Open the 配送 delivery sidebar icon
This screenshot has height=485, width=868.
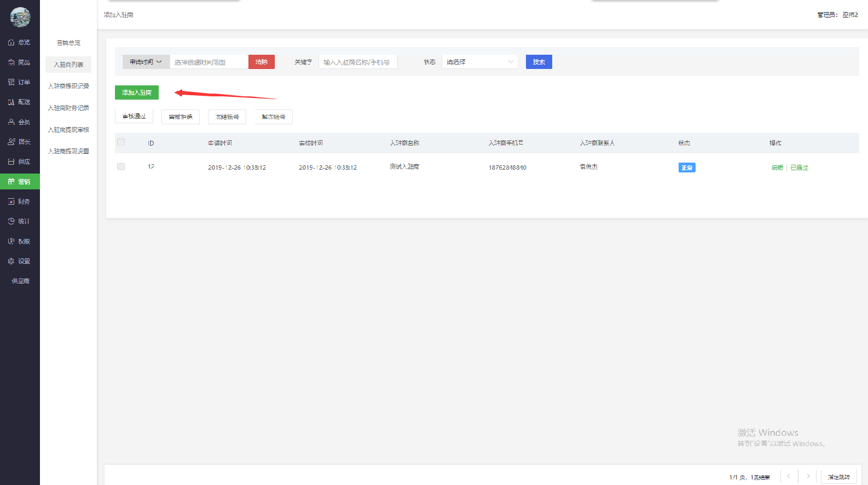point(11,102)
